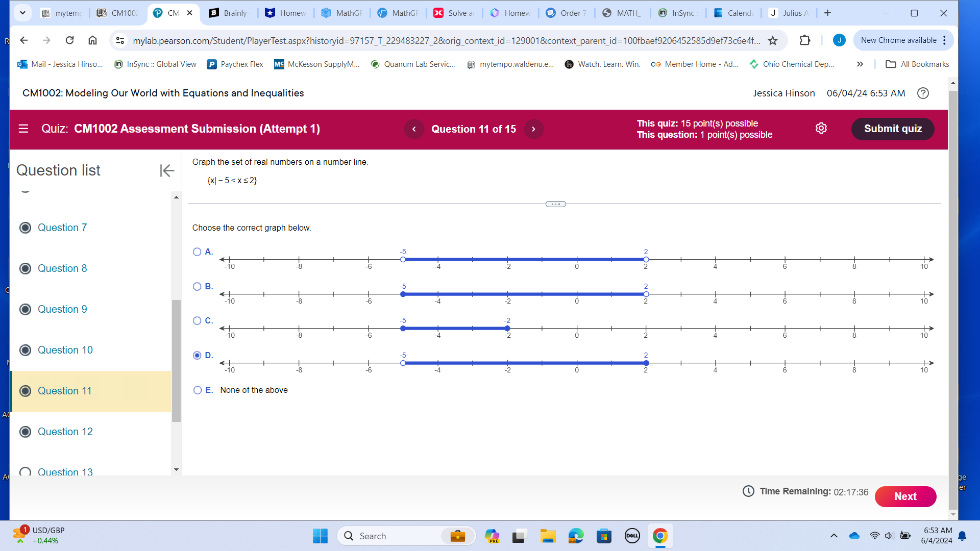Screen dimensions: 980x551
Task: Open Dell app in the taskbar
Action: (632, 536)
